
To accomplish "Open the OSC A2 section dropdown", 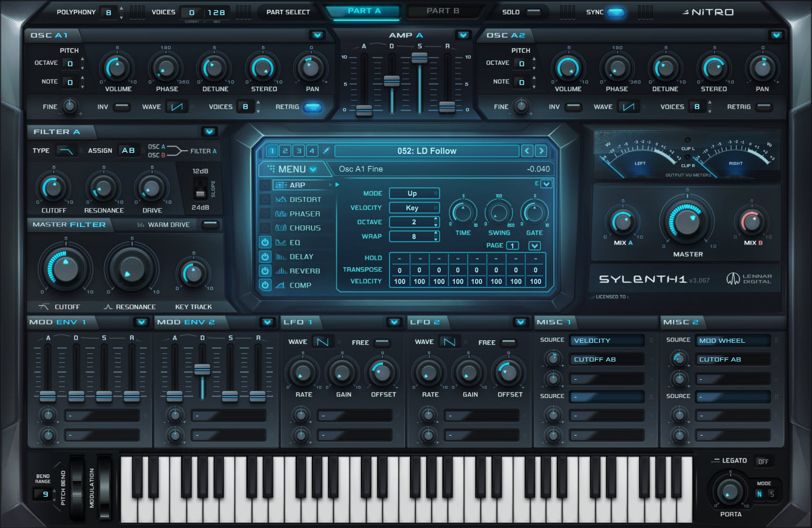I will tap(776, 35).
